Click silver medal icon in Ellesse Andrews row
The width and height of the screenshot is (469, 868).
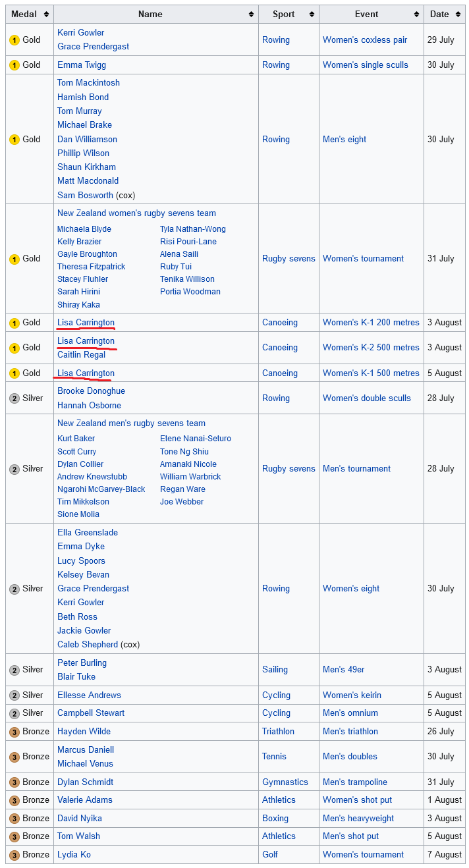[x=14, y=695]
